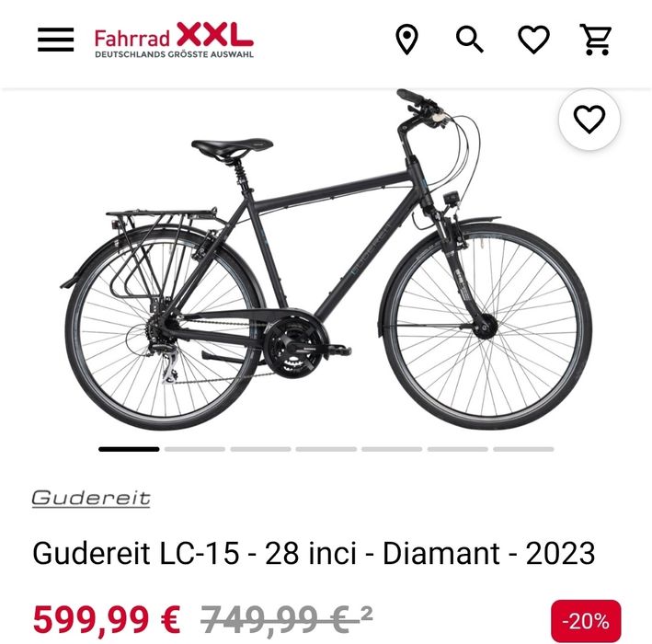Click the Fahrrad XXL logo
The width and height of the screenshot is (652, 644).
(174, 40)
